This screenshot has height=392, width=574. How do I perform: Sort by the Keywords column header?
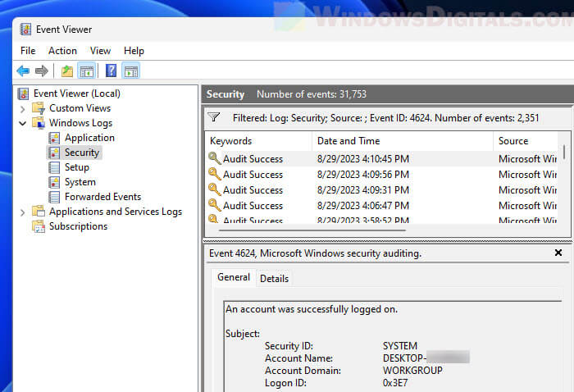258,141
